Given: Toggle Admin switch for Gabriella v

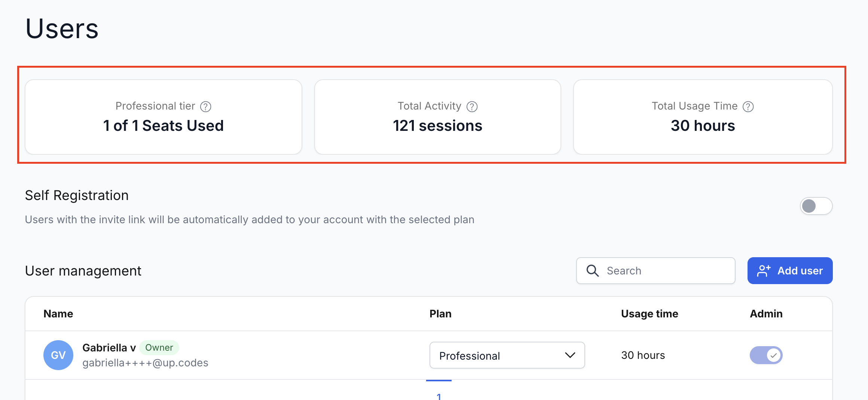Looking at the screenshot, I should pos(766,355).
